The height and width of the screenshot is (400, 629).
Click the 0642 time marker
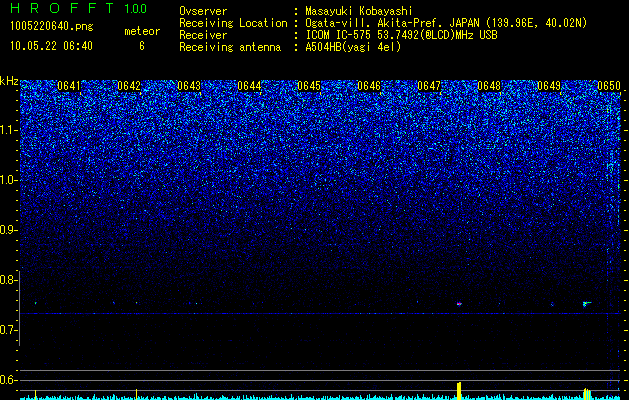click(x=129, y=86)
